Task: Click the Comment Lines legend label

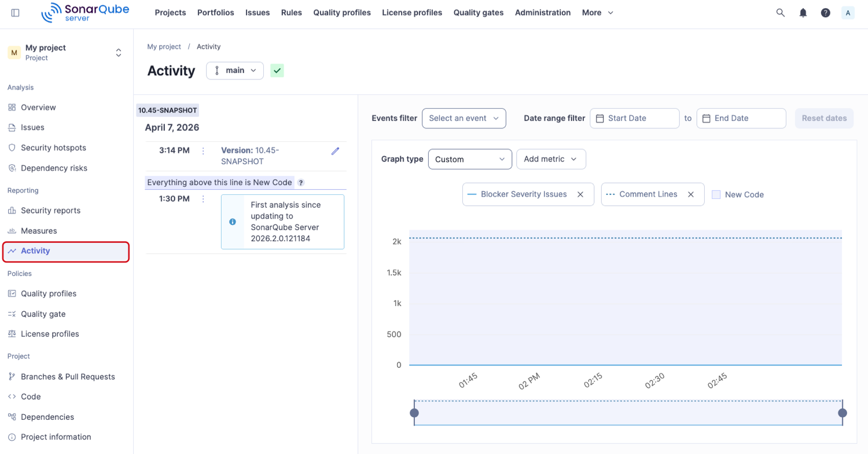Action: (648, 194)
